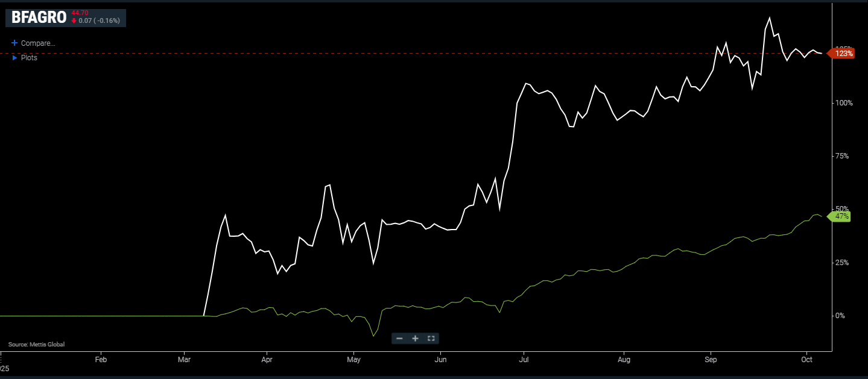Click the Source: Mettis Global text

point(36,345)
